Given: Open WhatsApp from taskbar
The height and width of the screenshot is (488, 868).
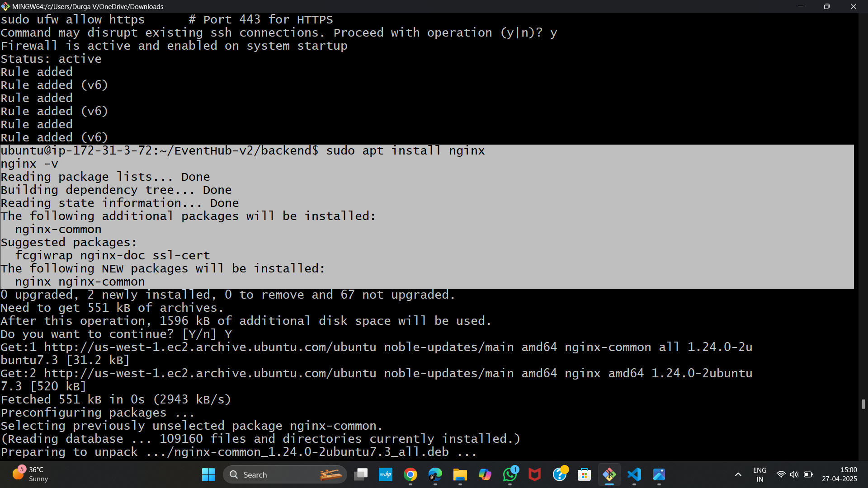Looking at the screenshot, I should coord(510,474).
